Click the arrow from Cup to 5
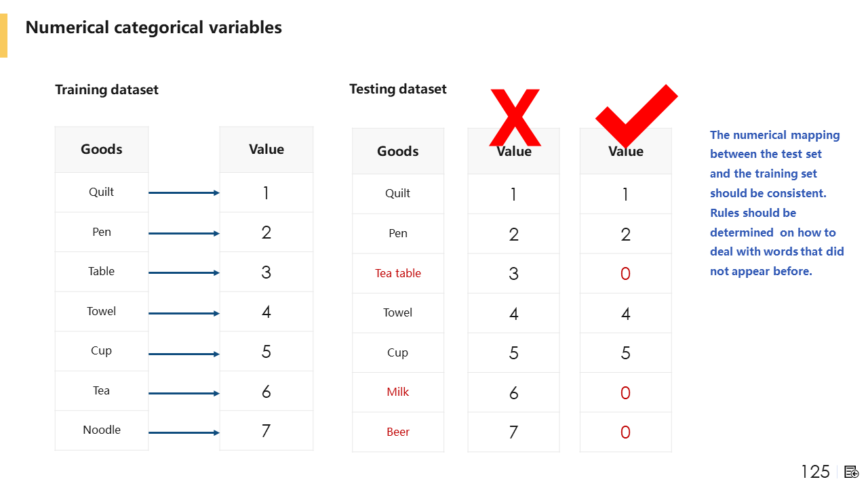The height and width of the screenshot is (488, 868). pyautogui.click(x=184, y=354)
